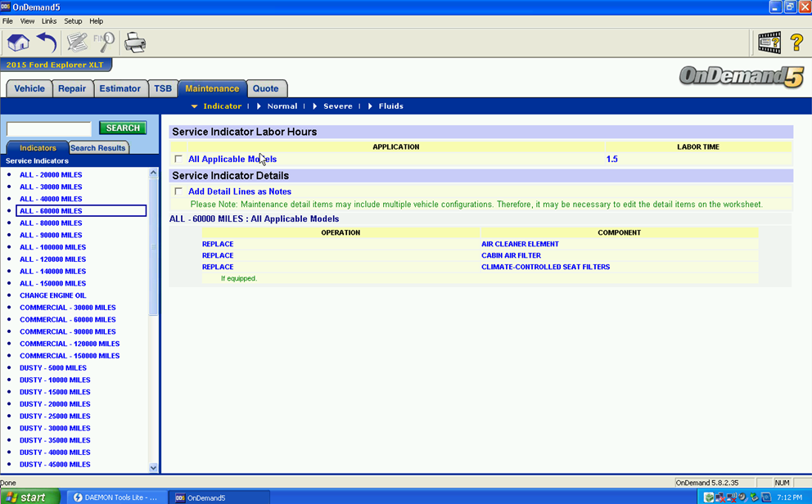Select DUSTY - 5000 MILES indicator
The height and width of the screenshot is (504, 812).
(53, 368)
